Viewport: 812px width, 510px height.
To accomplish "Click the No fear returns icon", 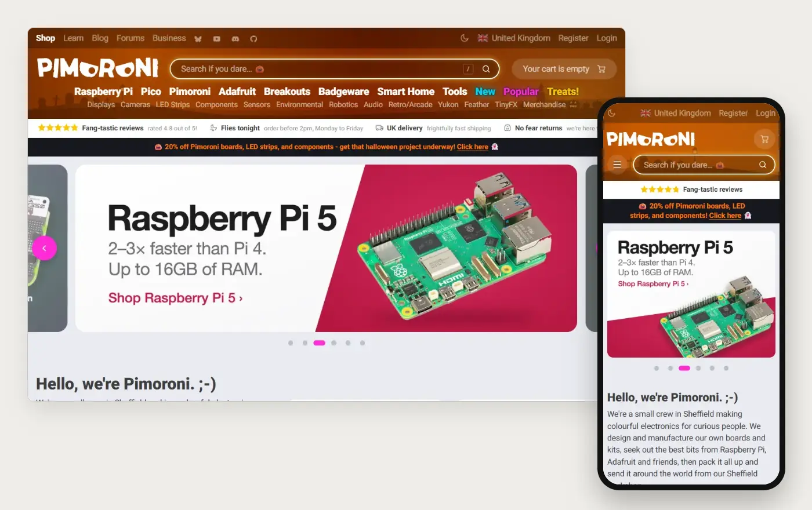I will [507, 128].
